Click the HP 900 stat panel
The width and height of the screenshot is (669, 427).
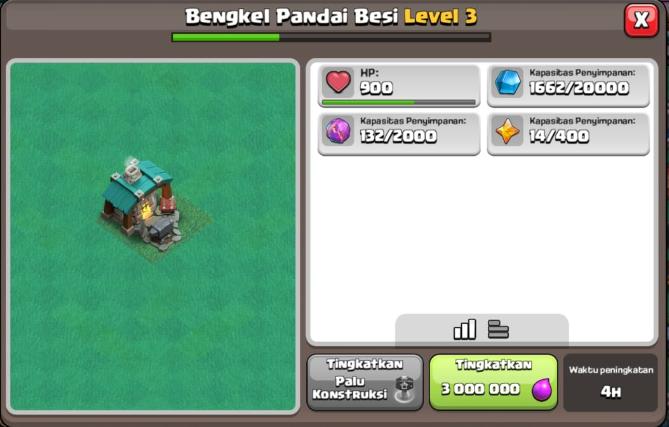pyautogui.click(x=399, y=85)
